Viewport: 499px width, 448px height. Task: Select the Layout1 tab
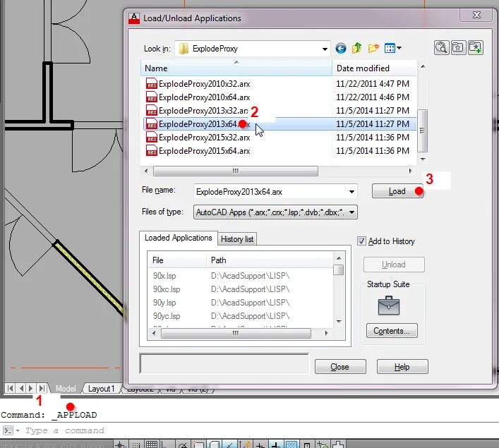click(x=101, y=389)
